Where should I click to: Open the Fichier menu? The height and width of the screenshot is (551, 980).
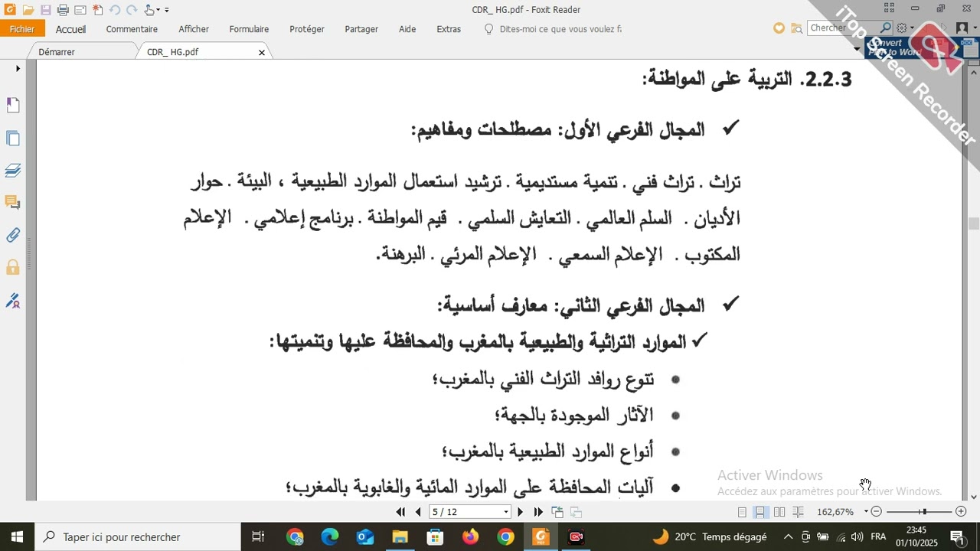click(x=22, y=29)
